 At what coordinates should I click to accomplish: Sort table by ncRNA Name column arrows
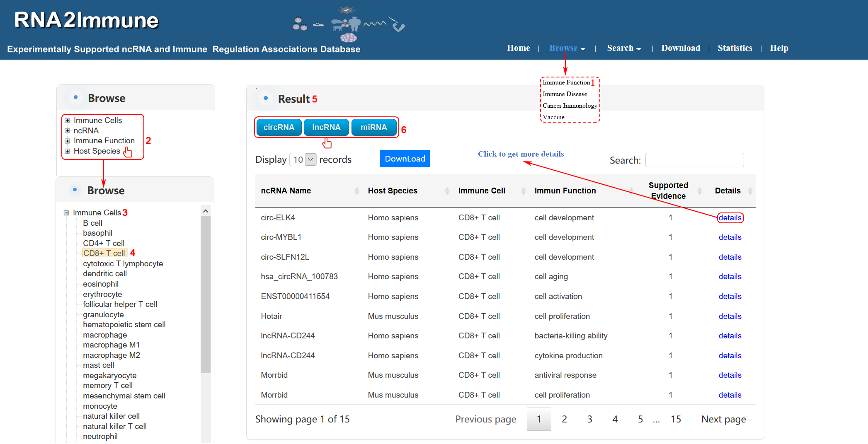tap(356, 191)
